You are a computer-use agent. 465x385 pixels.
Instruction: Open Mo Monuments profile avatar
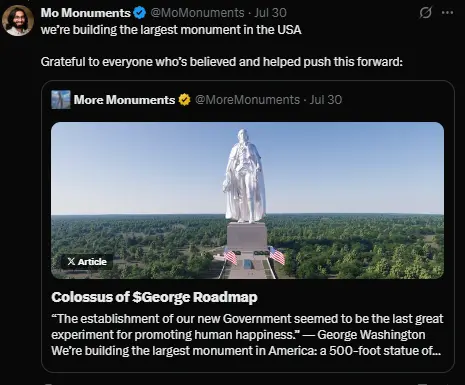[x=18, y=20]
